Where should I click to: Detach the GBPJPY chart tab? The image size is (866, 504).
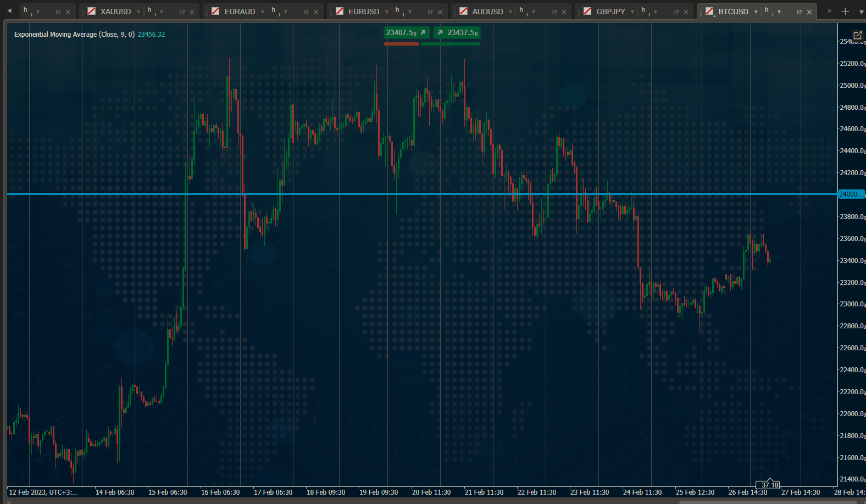pos(676,12)
